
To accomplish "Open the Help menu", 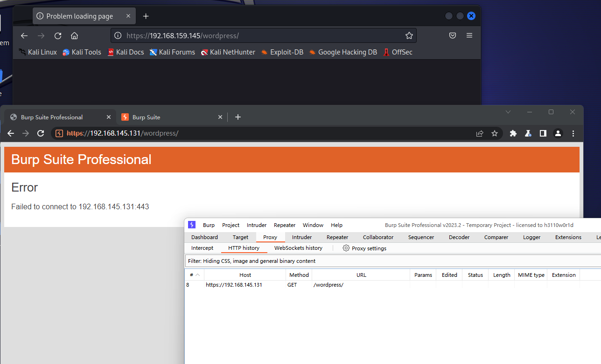I will [337, 225].
